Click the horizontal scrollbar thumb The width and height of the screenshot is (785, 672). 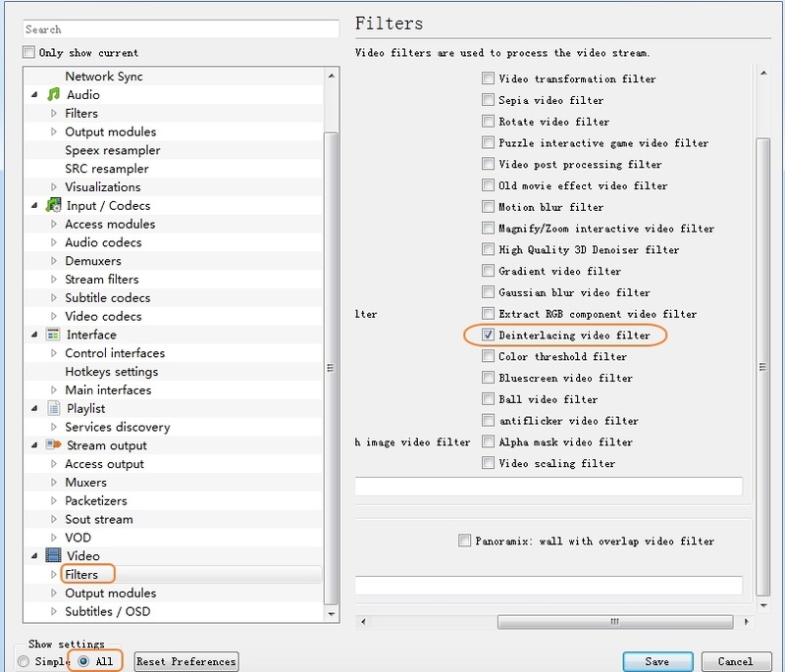tap(614, 622)
